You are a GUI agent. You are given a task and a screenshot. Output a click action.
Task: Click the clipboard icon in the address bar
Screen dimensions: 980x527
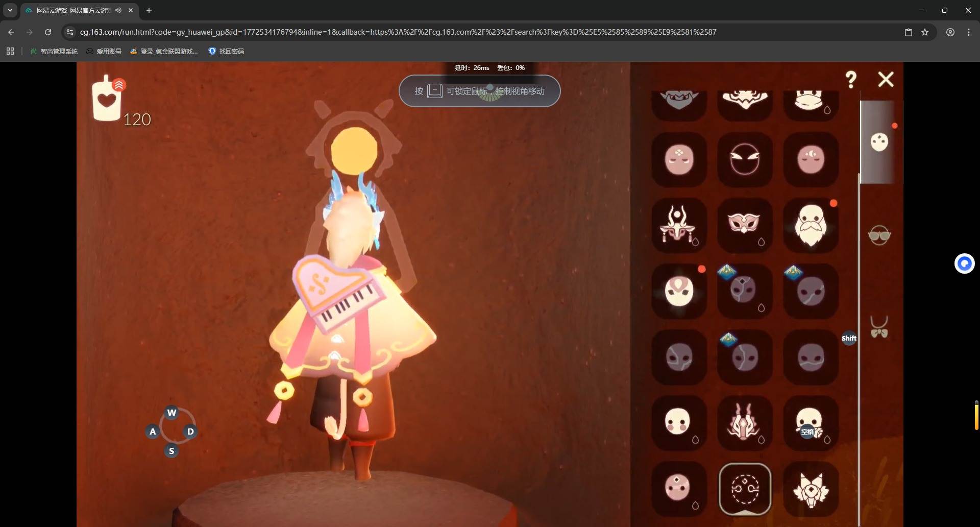909,32
